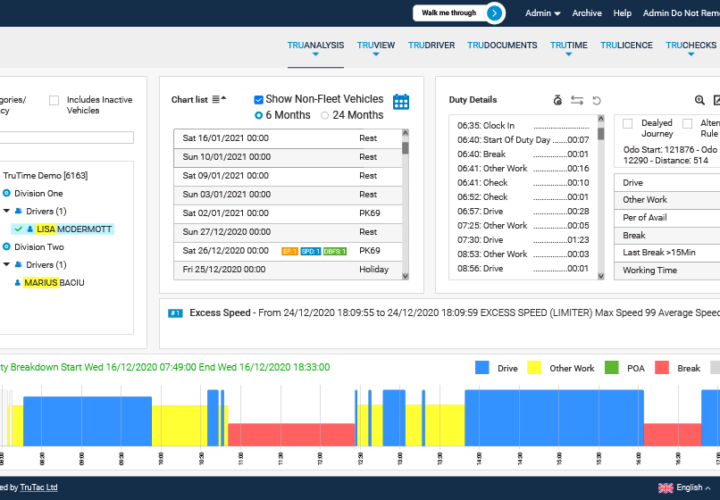The width and height of the screenshot is (720, 500).
Task: Select the 6 Months radio option
Action: click(259, 115)
